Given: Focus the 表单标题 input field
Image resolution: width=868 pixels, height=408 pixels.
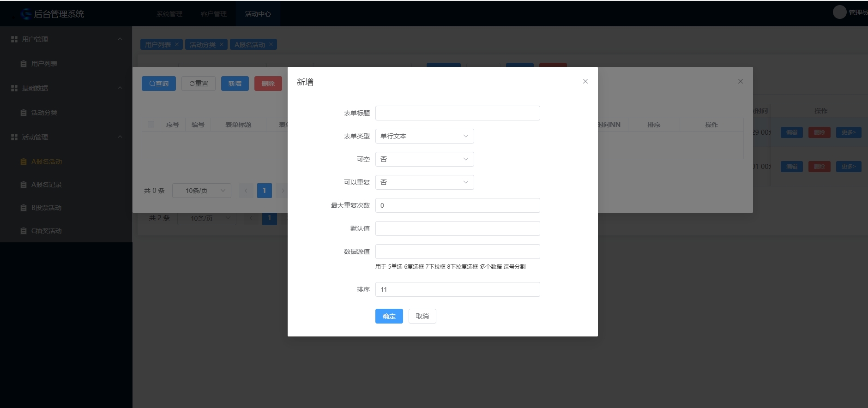Looking at the screenshot, I should click(457, 113).
